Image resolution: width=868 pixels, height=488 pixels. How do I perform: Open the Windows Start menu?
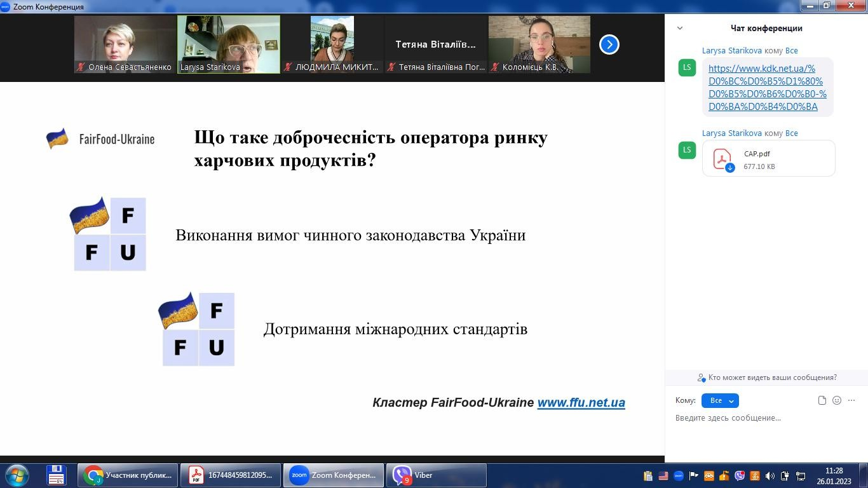point(17,475)
